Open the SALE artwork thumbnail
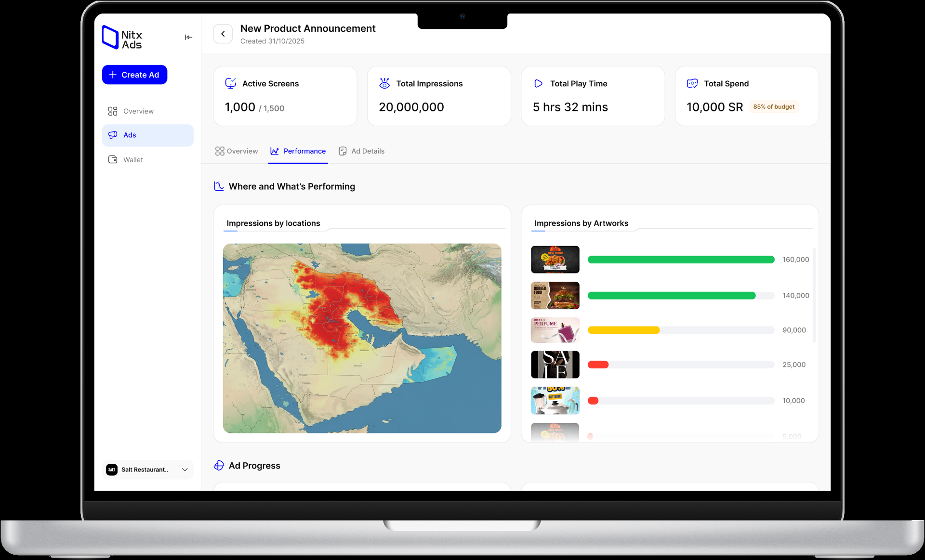This screenshot has height=560, width=925. (555, 365)
